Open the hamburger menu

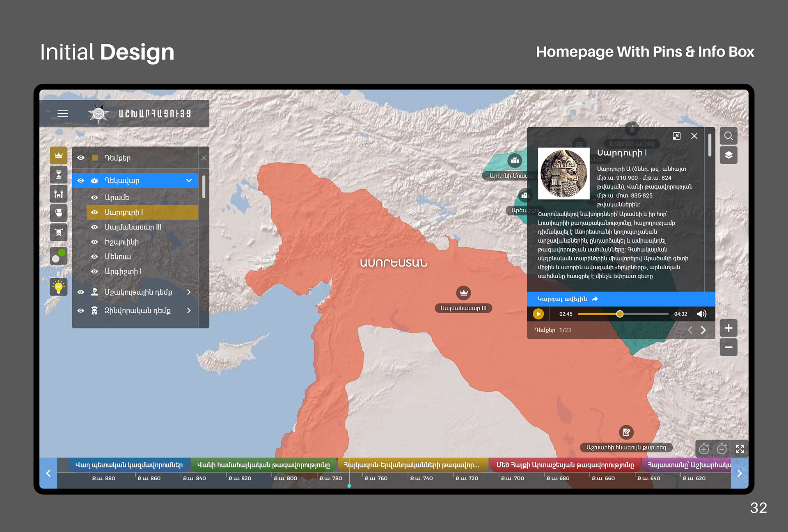62,114
